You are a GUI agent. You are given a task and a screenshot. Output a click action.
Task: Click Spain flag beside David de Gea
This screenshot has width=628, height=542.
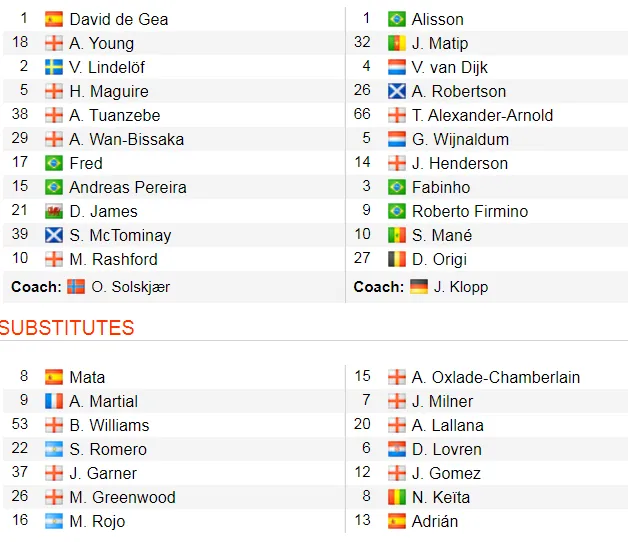point(54,19)
